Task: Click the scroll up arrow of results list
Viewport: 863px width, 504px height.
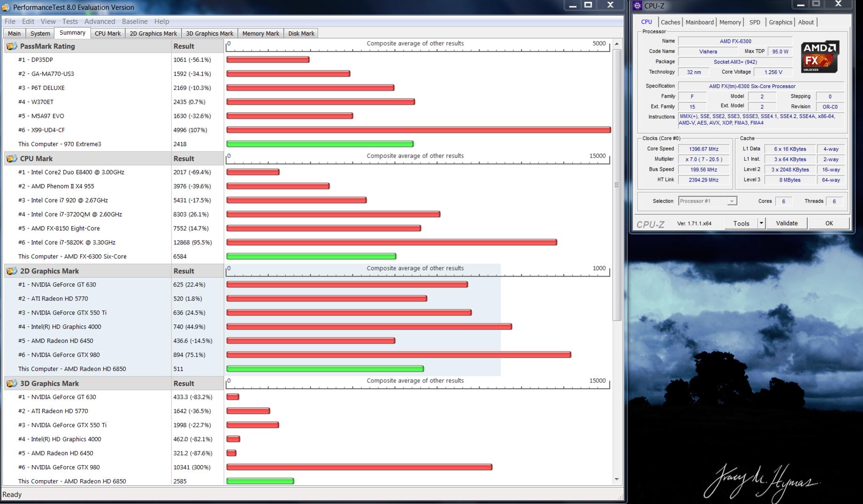Action: pos(617,44)
